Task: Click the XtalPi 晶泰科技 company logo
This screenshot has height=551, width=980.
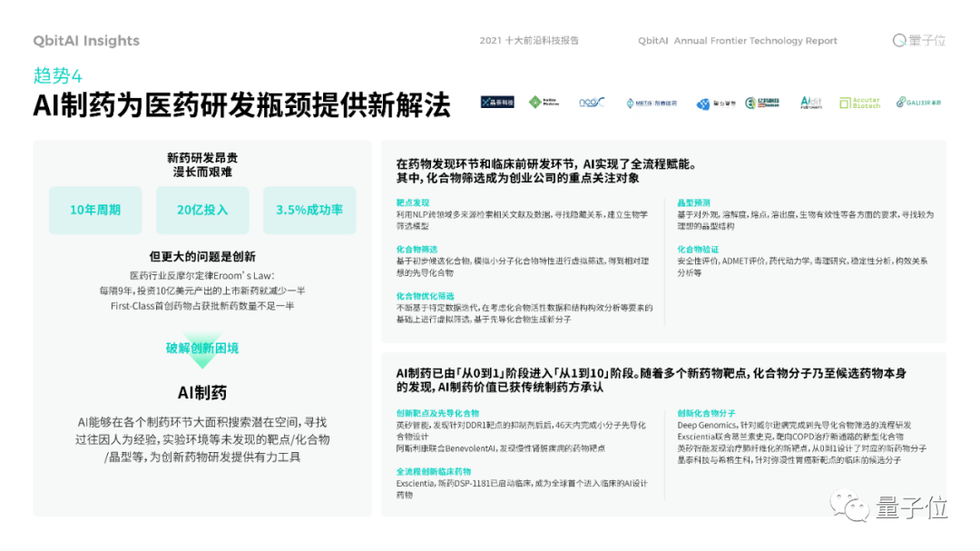Action: 497,102
